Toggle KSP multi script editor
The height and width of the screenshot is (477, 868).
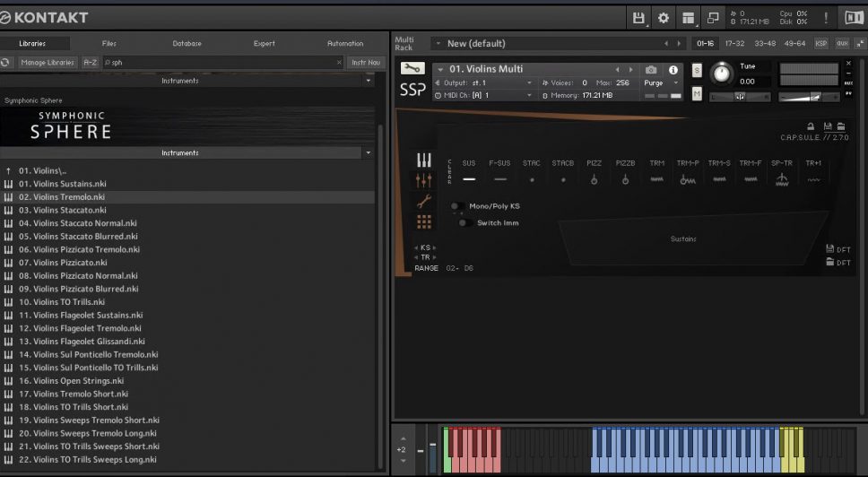click(x=821, y=43)
